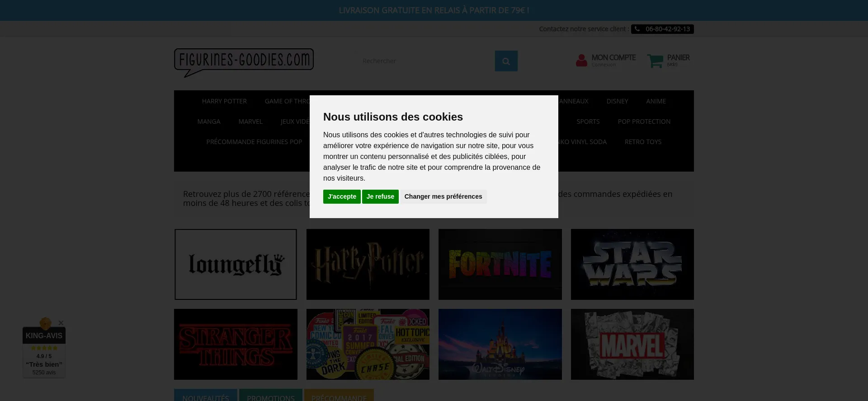Screen dimensions: 868x401
Task: Open Pop Protection menu category
Action: point(644,121)
